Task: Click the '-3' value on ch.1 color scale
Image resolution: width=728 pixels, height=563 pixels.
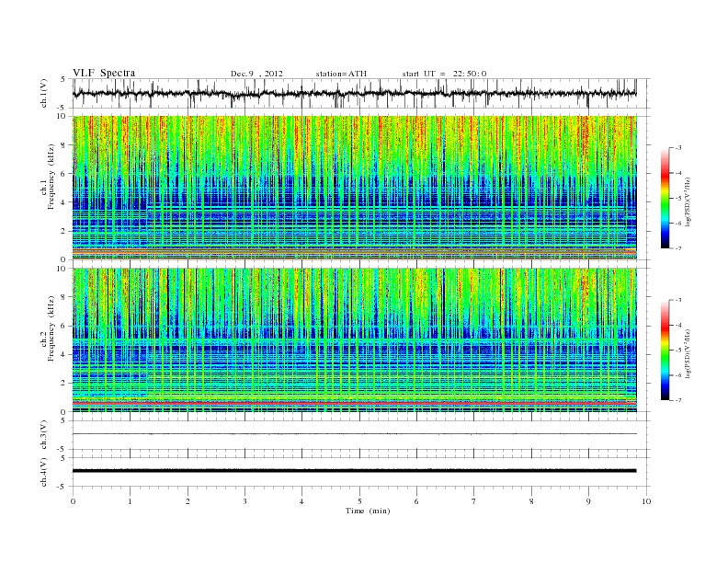Action: pyautogui.click(x=678, y=148)
